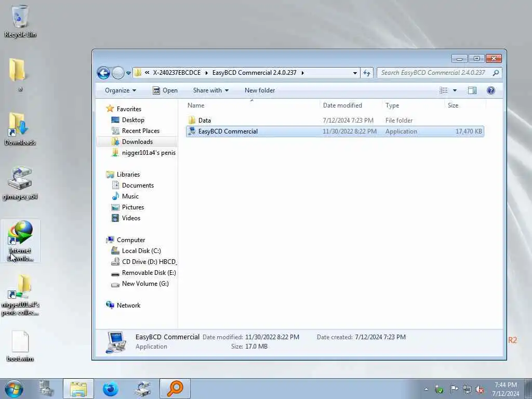Image resolution: width=532 pixels, height=399 pixels.
Task: Click the 17,470 KB size cell
Action: [469, 131]
